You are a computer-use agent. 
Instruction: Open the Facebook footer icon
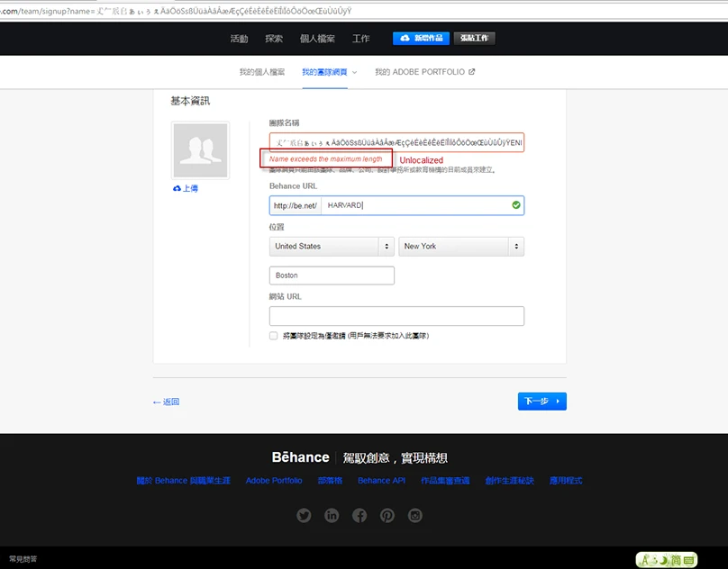pos(359,515)
